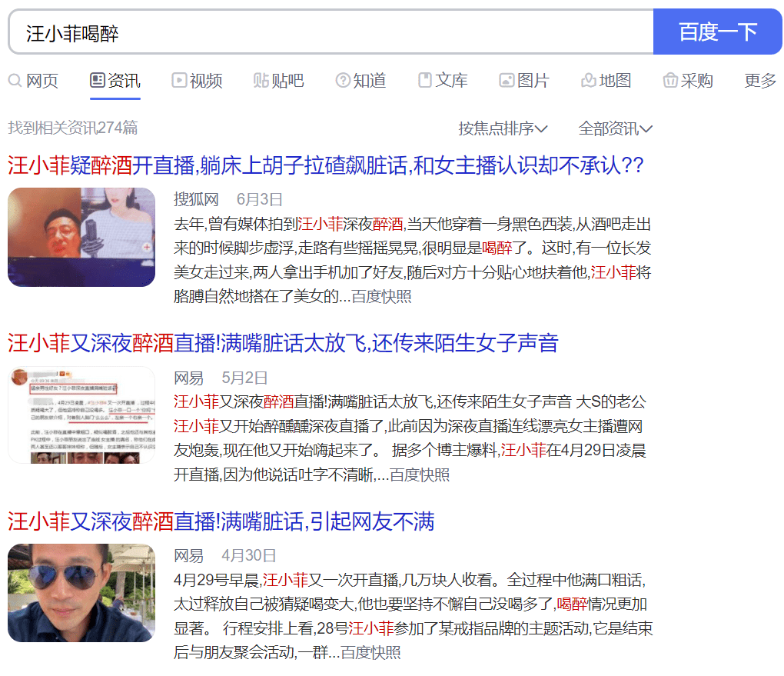Click the play icon beside 视频

[179, 80]
